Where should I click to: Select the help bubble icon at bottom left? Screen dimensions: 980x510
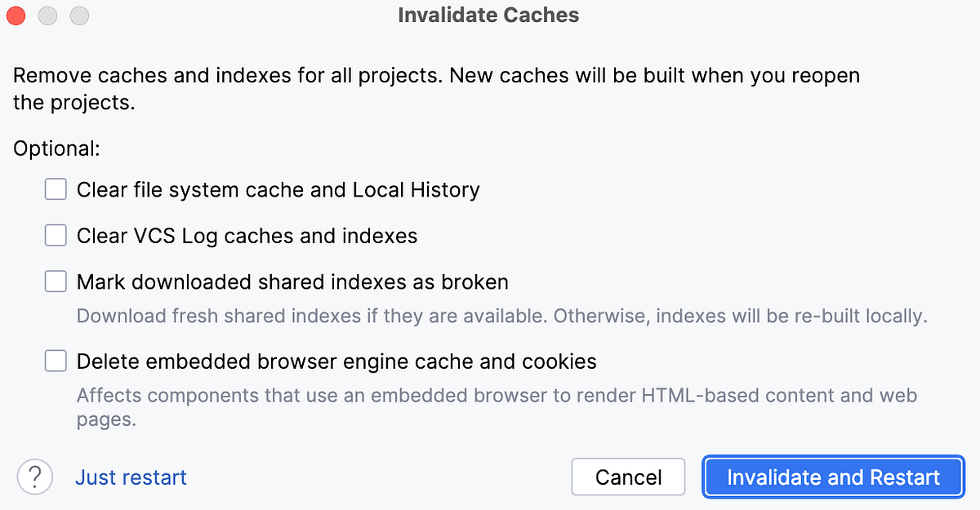(x=34, y=477)
